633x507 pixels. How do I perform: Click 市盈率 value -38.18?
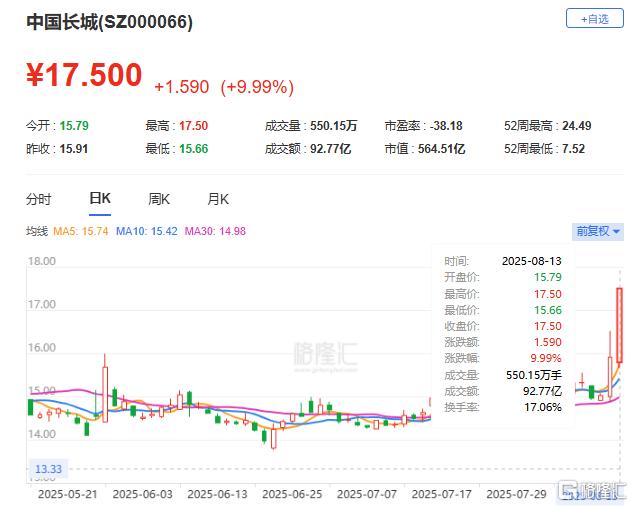[446, 126]
